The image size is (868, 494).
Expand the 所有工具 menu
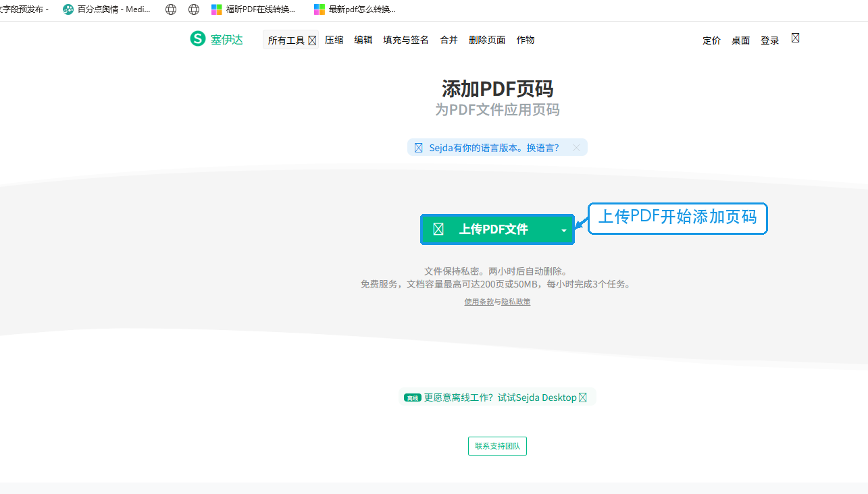click(291, 40)
